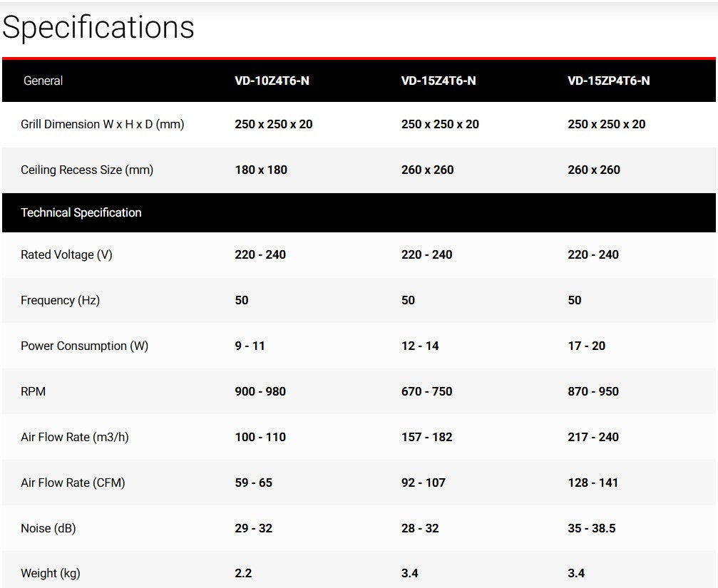Click the RPM row label
This screenshot has height=588, width=718.
[33, 391]
